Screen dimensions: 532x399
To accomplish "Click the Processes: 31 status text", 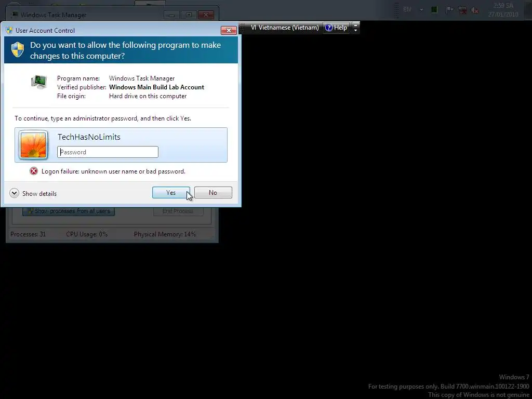I will tap(28, 234).
